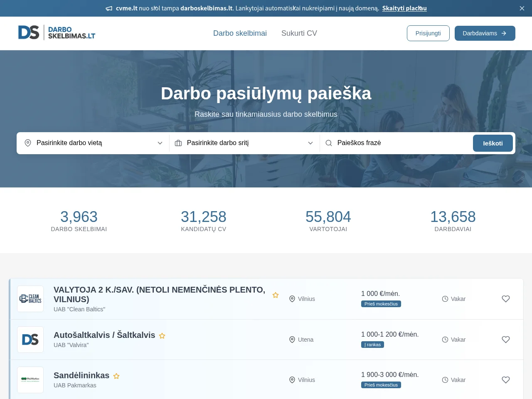Click the star icon beside Sandėlininkas listing
Viewport: 532px width, 399px height.
coord(116,376)
